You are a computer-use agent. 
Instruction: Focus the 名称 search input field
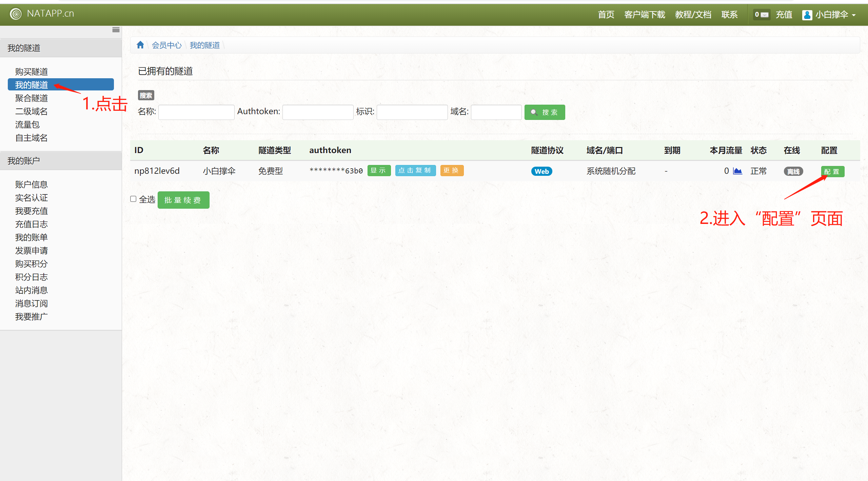[x=196, y=112]
